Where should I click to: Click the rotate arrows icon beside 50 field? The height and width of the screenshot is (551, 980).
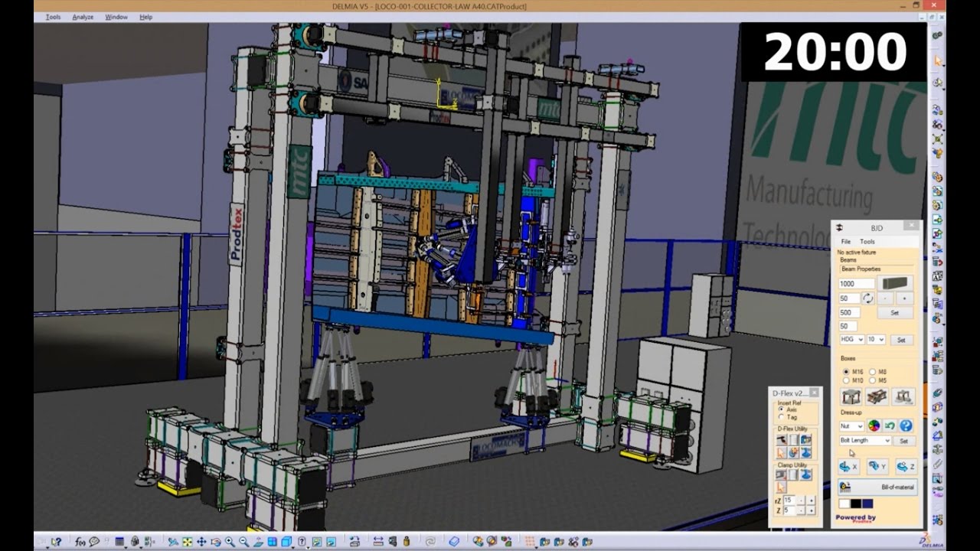tap(868, 298)
